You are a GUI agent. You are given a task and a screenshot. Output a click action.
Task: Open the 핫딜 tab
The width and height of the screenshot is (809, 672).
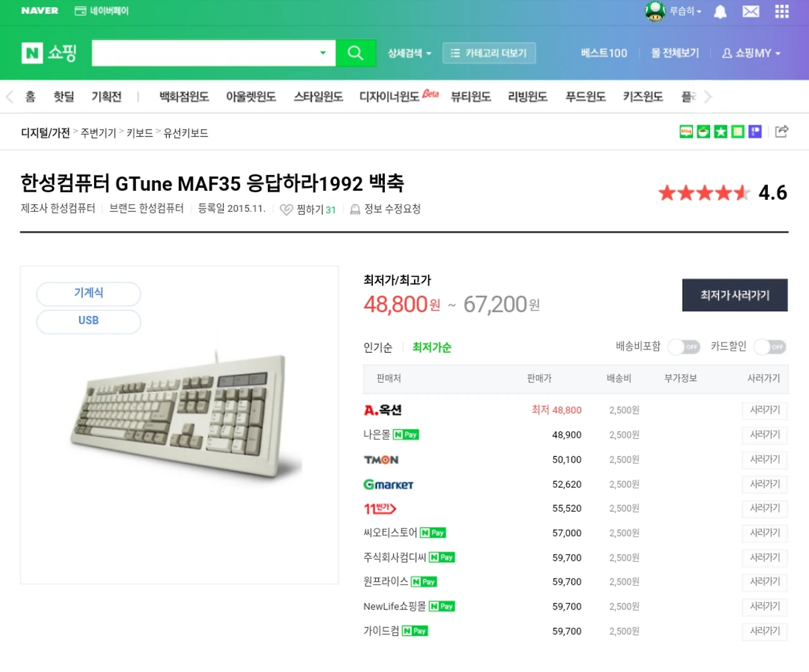(x=64, y=97)
